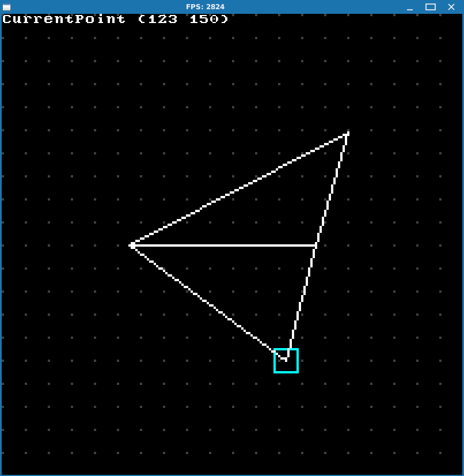Click the triangle's left vertex
Viewport: 464px width, 476px height.
(132, 245)
